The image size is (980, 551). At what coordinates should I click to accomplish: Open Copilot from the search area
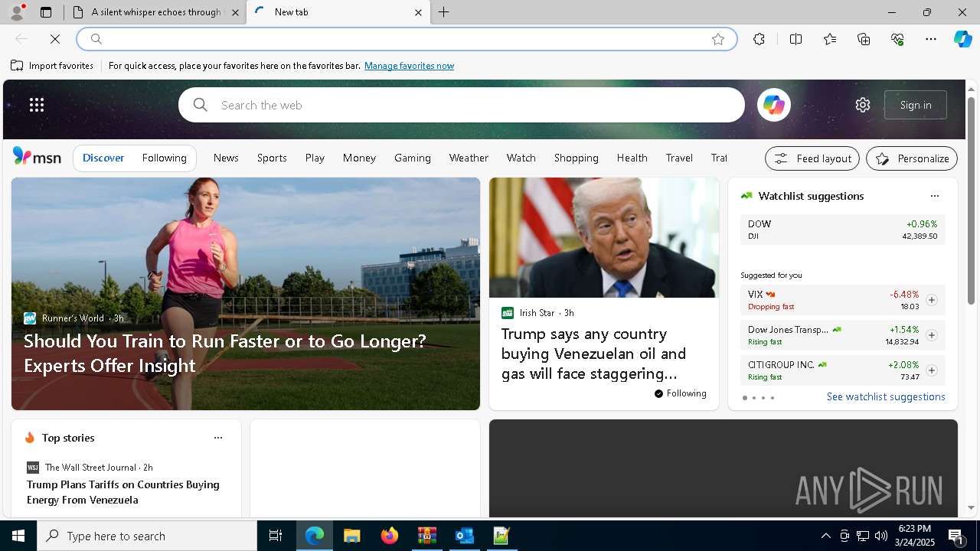click(773, 105)
